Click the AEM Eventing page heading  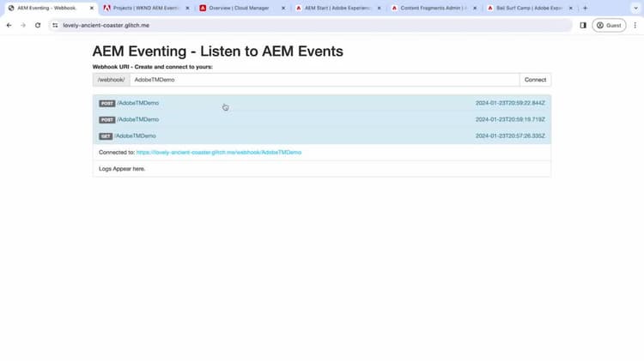coord(218,51)
